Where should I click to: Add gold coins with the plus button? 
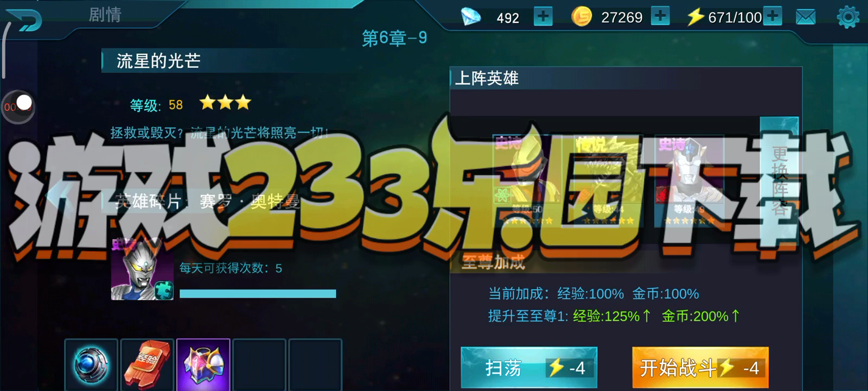tap(660, 16)
